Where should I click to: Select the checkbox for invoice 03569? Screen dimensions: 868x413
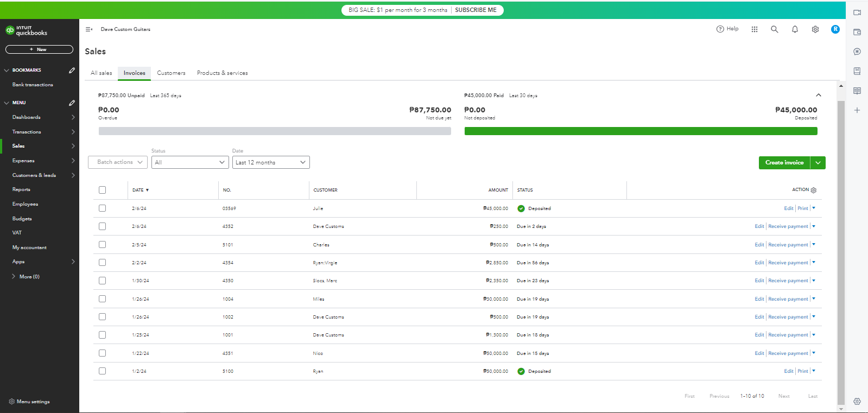pos(103,208)
